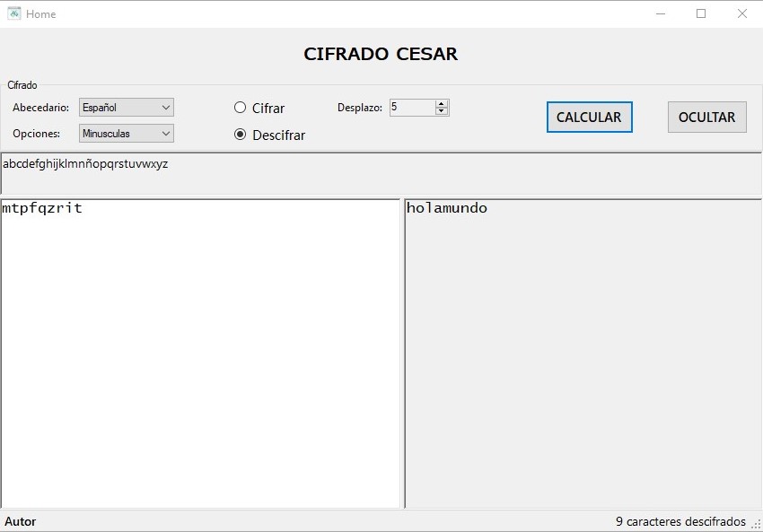
Task: Open the Opciones dropdown showing Minusculas
Action: pos(127,134)
